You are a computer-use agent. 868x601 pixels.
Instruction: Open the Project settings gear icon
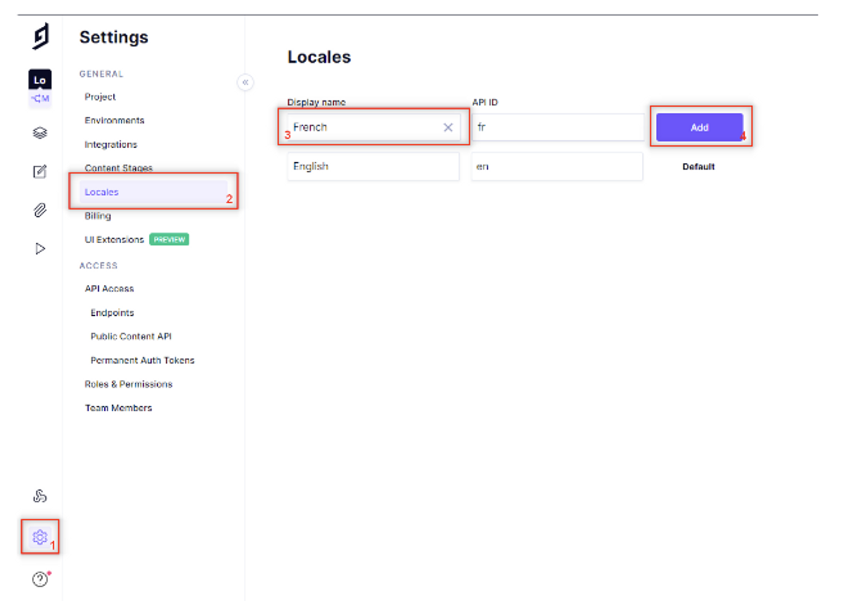click(x=40, y=537)
